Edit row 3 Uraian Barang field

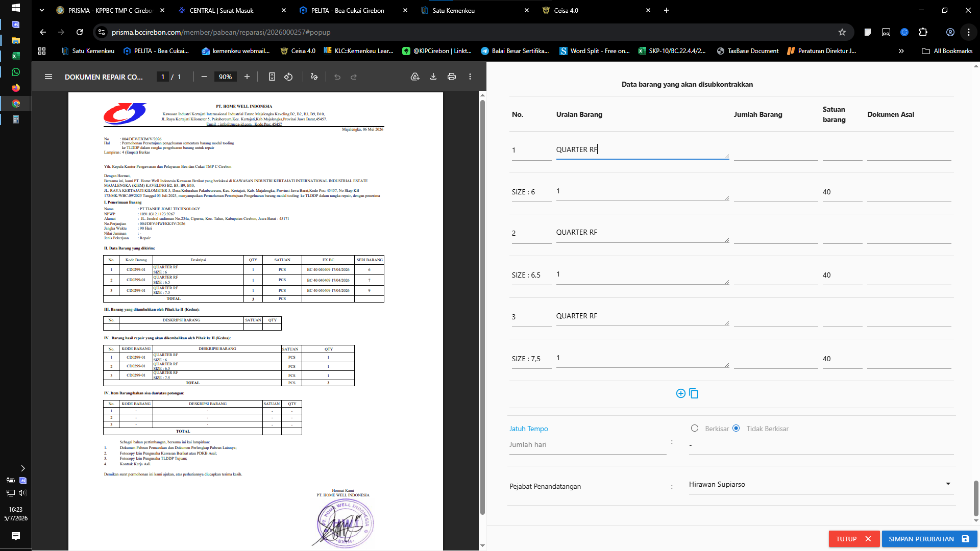coord(643,316)
